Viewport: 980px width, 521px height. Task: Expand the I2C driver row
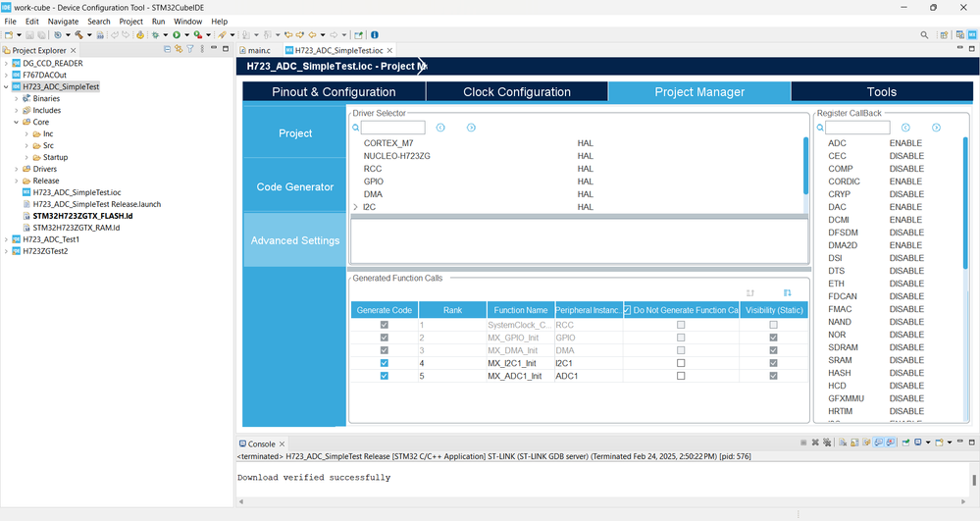356,207
